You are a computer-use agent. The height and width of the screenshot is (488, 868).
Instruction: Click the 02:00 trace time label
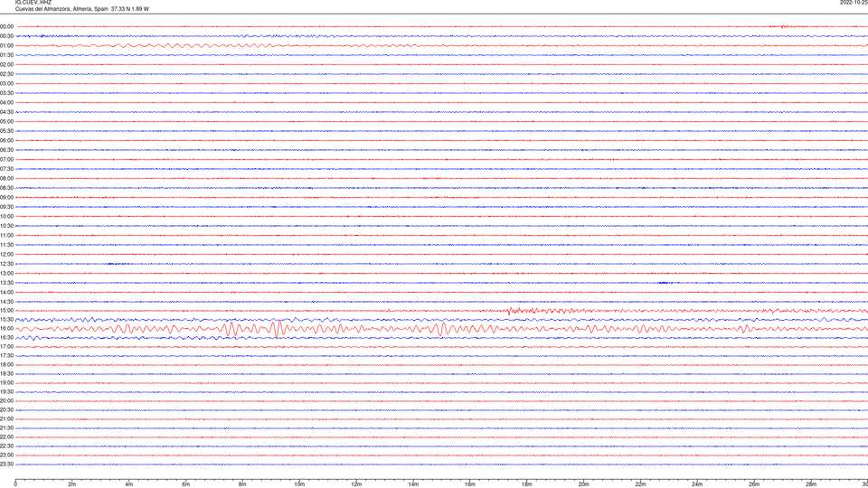pyautogui.click(x=6, y=65)
